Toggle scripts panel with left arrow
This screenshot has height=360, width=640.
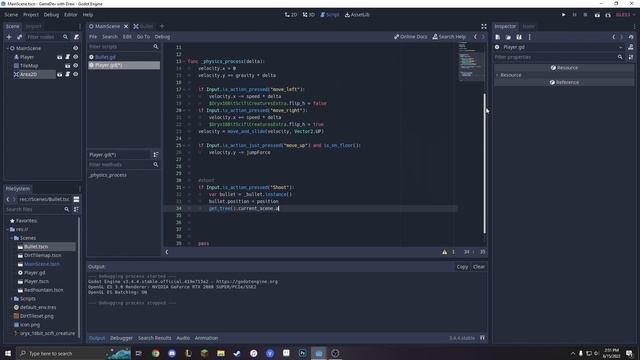tap(167, 252)
